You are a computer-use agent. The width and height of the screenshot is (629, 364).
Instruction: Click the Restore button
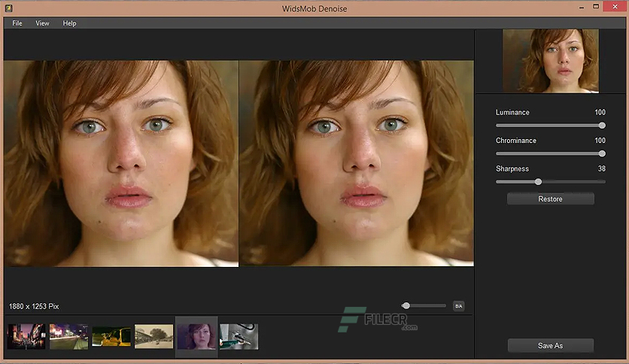click(551, 199)
